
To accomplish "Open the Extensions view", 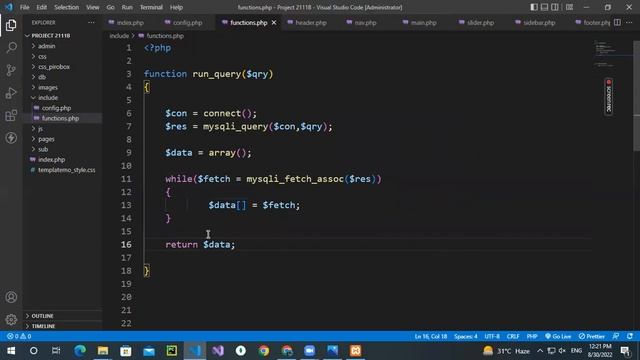I will (x=11, y=116).
